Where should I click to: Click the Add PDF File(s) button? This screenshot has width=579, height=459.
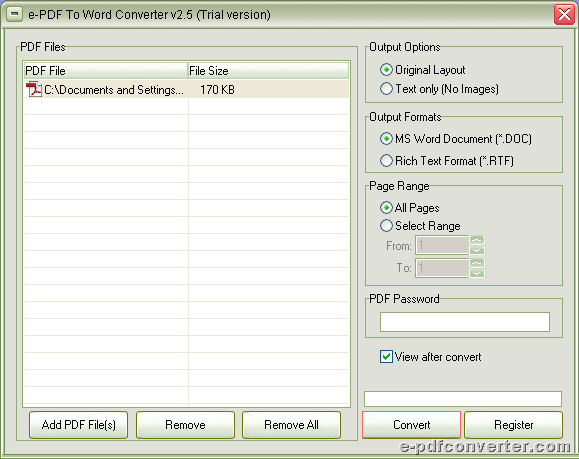coord(79,425)
